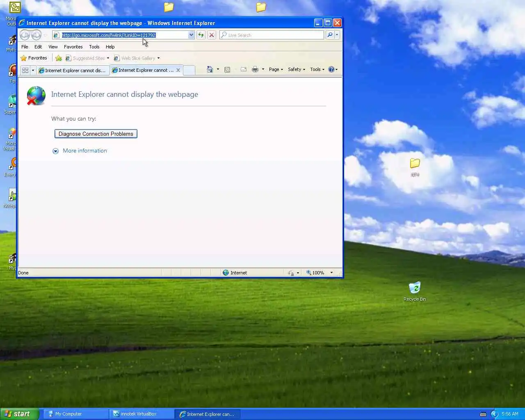525x420 pixels.
Task: Open the File menu
Action: 25,47
